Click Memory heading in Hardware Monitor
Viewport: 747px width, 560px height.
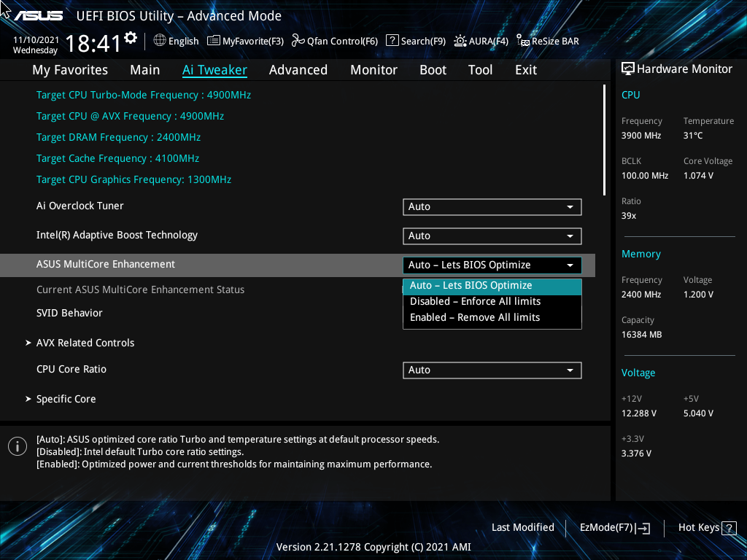tap(641, 254)
